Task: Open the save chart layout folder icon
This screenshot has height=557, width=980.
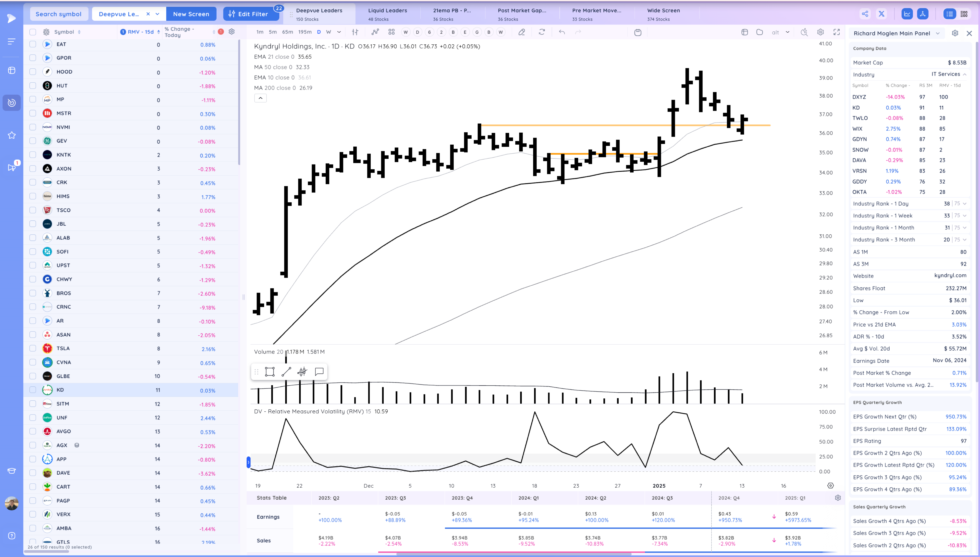Action: pos(759,32)
